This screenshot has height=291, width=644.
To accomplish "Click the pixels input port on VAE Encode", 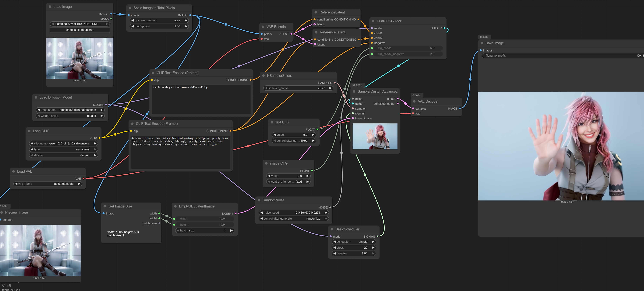I will (262, 34).
